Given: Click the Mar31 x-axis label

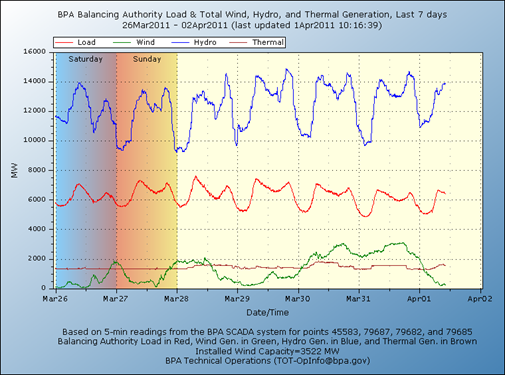Looking at the screenshot, I should click(x=358, y=299).
